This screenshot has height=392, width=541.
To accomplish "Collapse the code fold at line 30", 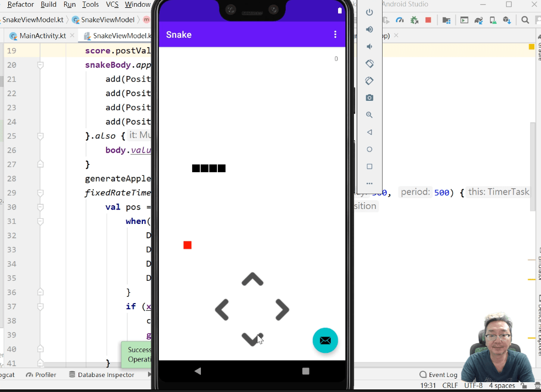I will pyautogui.click(x=40, y=207).
